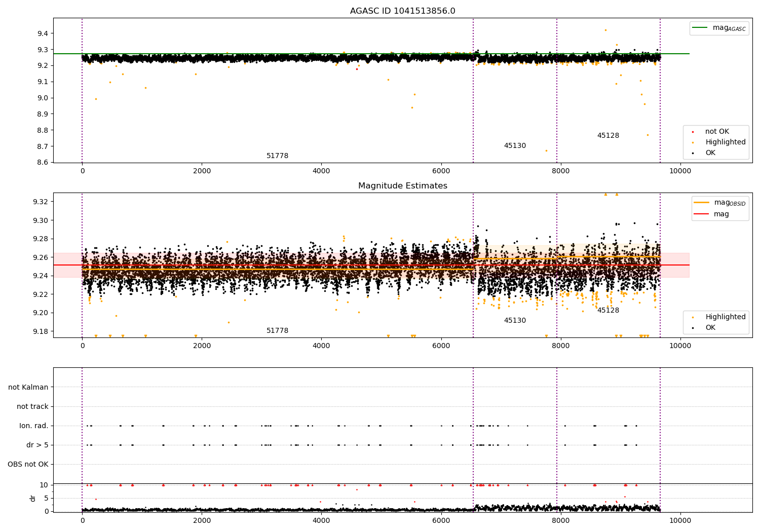Click the 9.4 tick label on top plot

click(43, 33)
